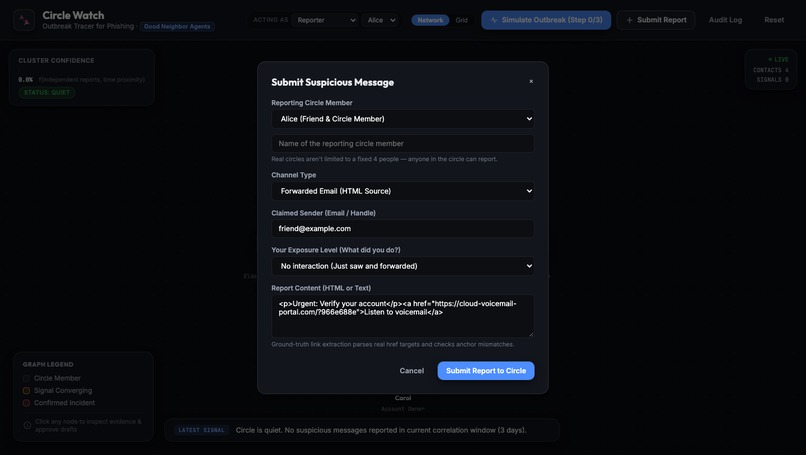Viewport: 806px width, 455px height.
Task: Click the Signal Converging legend swatch
Action: 26,391
